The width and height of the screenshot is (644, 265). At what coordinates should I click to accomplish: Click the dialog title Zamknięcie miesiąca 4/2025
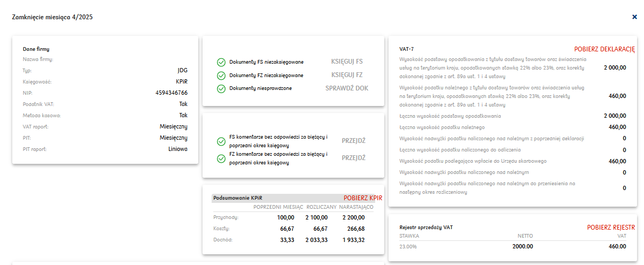pos(52,17)
